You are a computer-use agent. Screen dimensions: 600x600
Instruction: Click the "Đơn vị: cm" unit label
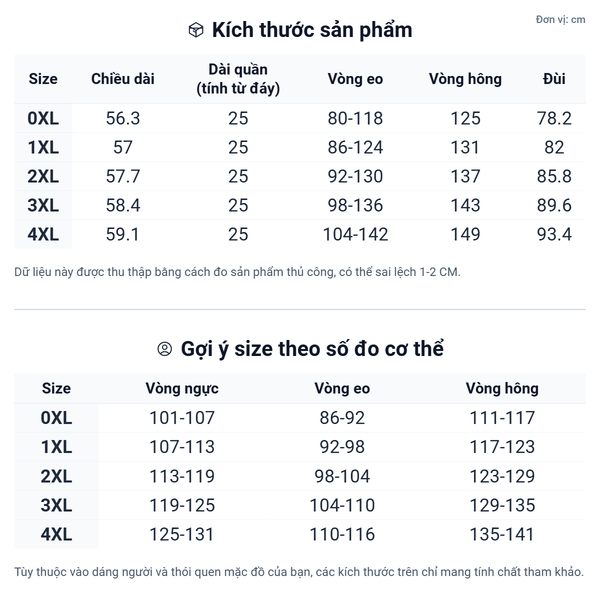560,19
